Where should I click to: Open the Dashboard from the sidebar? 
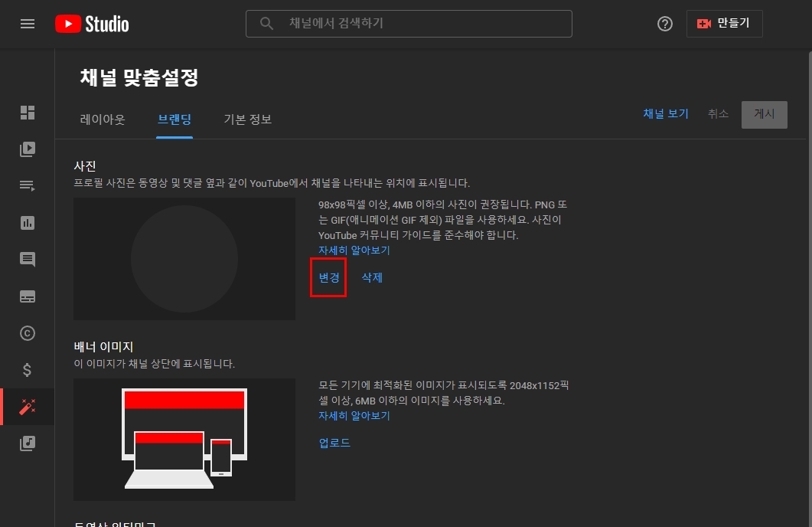point(28,113)
